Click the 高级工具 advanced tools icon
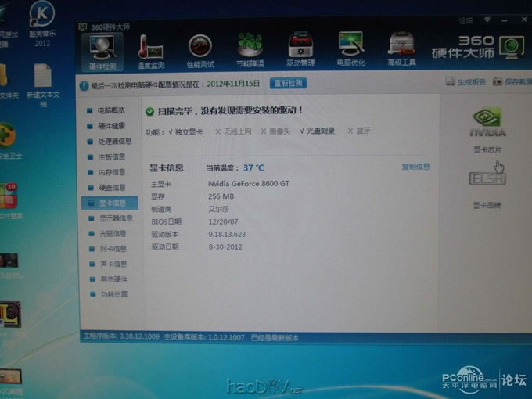The height and width of the screenshot is (399, 532). coord(401,49)
